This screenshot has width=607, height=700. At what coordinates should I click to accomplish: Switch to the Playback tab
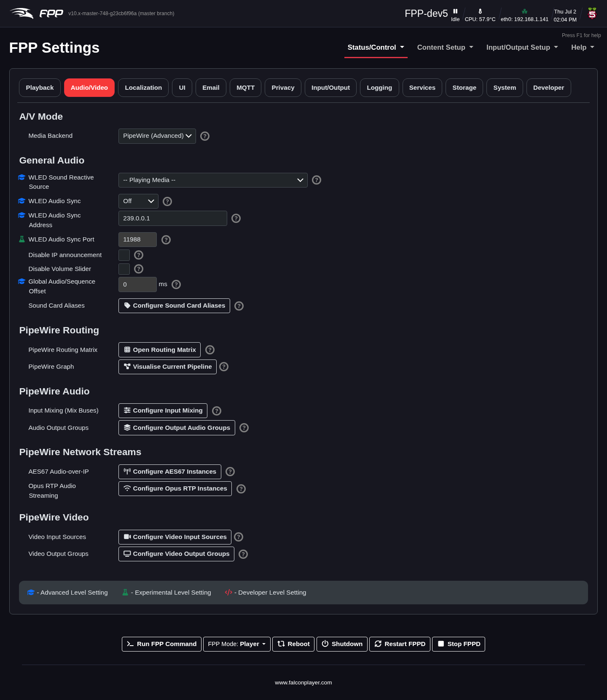click(x=40, y=88)
